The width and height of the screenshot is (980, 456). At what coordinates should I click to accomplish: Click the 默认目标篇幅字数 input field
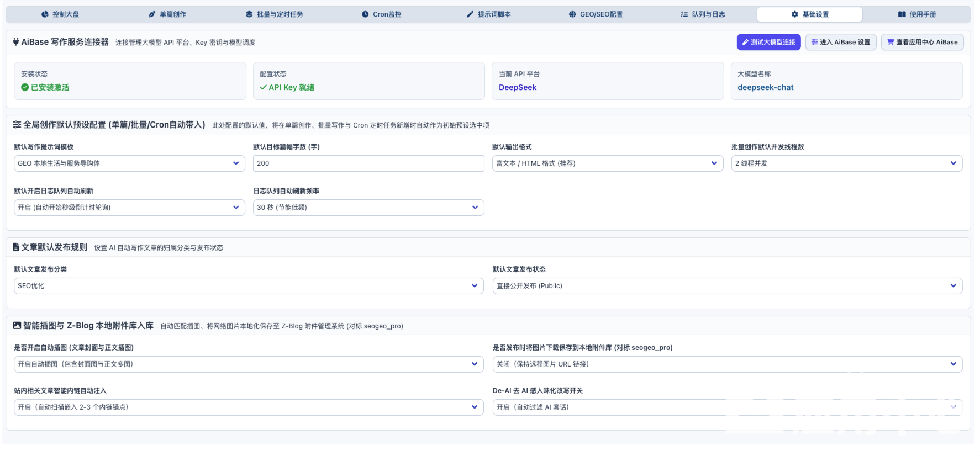click(368, 163)
